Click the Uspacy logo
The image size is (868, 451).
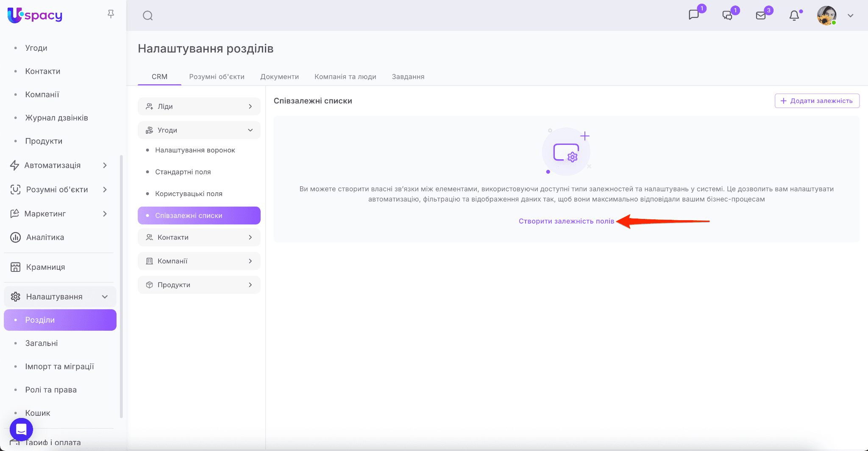click(x=35, y=15)
